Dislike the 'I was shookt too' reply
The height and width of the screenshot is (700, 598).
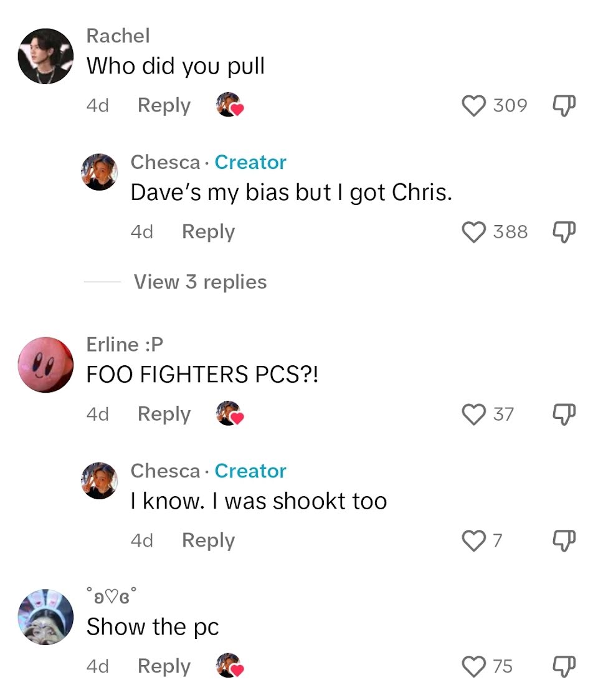pos(564,540)
